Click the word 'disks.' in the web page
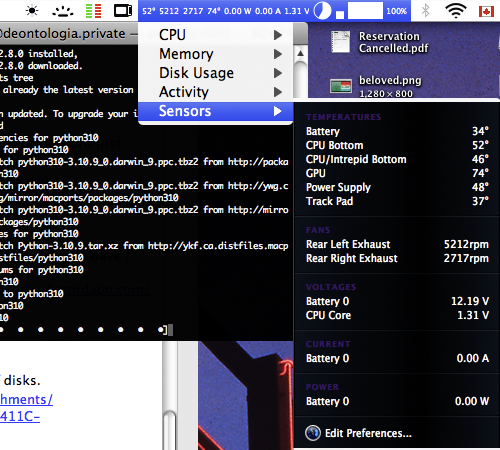This screenshot has height=450, width=500. click(x=22, y=380)
